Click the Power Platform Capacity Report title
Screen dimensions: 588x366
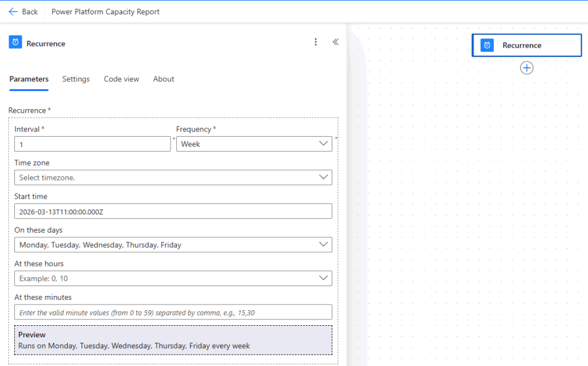[106, 11]
